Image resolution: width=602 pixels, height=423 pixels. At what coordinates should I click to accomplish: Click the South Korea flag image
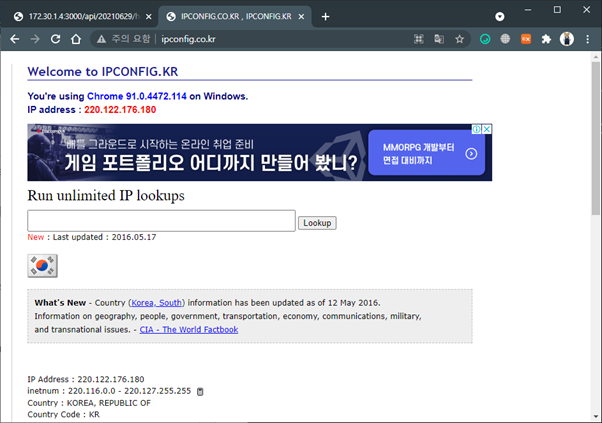pos(42,266)
